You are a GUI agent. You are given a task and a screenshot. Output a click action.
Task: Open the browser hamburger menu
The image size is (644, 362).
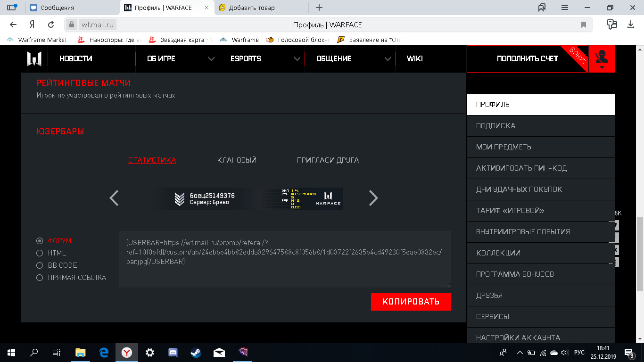point(565,8)
